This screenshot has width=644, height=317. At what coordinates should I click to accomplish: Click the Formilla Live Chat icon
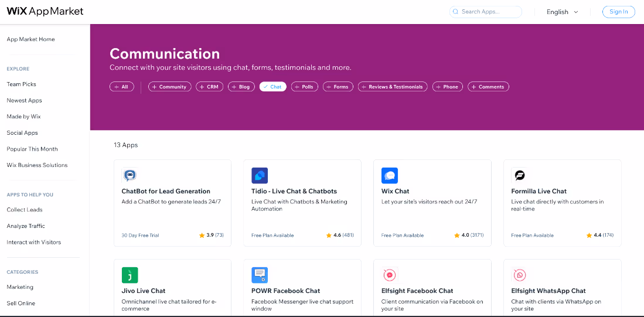(x=520, y=175)
